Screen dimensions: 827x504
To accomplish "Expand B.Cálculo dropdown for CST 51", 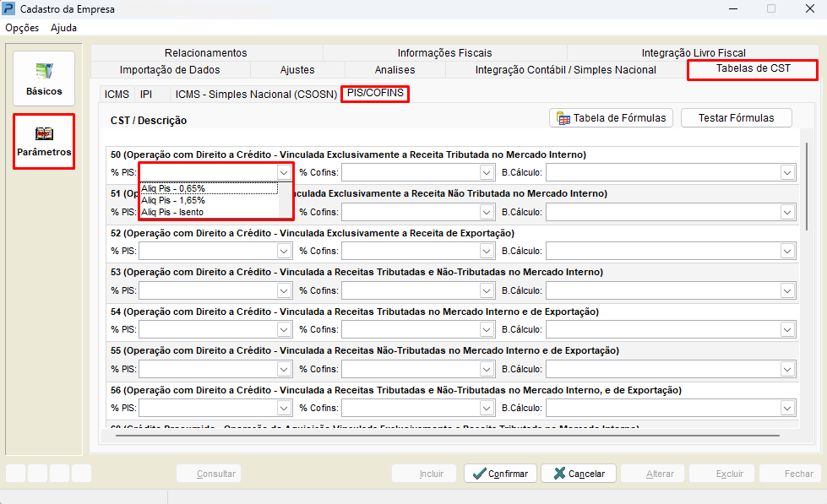I will pyautogui.click(x=787, y=212).
